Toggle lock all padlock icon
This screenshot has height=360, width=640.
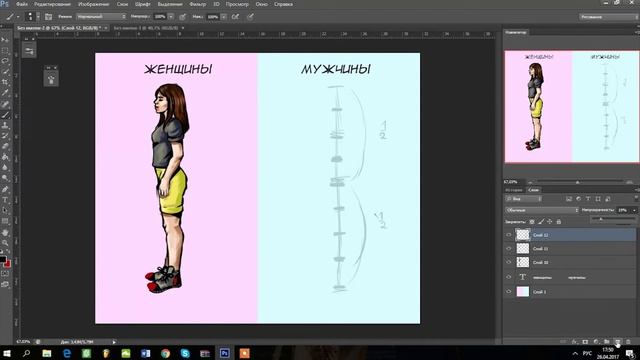click(x=559, y=222)
